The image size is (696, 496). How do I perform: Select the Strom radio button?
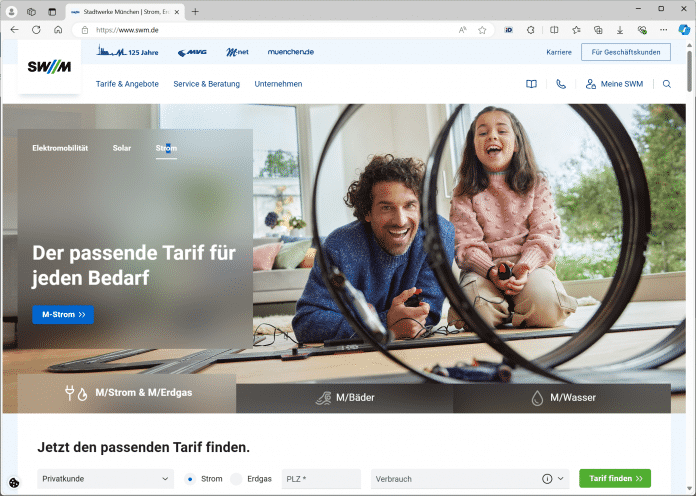pyautogui.click(x=190, y=479)
